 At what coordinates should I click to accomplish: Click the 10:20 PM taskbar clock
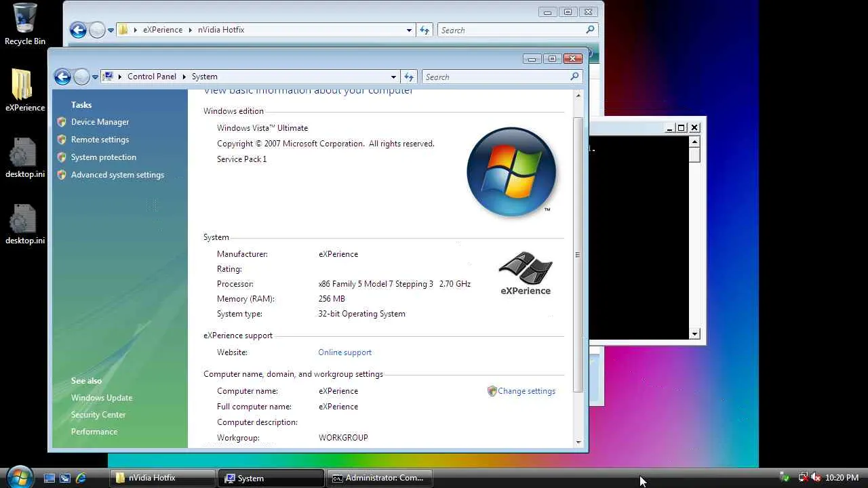[842, 478]
